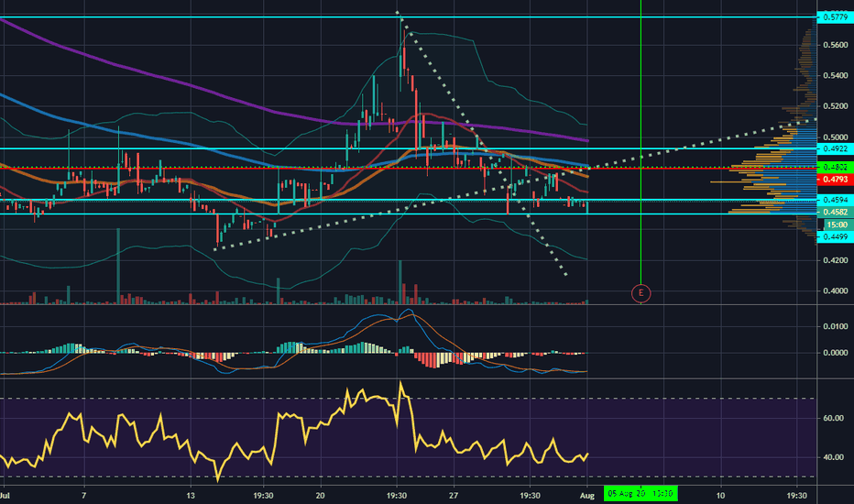The image size is (854, 504).
Task: Select the red 0.4793 price label
Action: 835,180
